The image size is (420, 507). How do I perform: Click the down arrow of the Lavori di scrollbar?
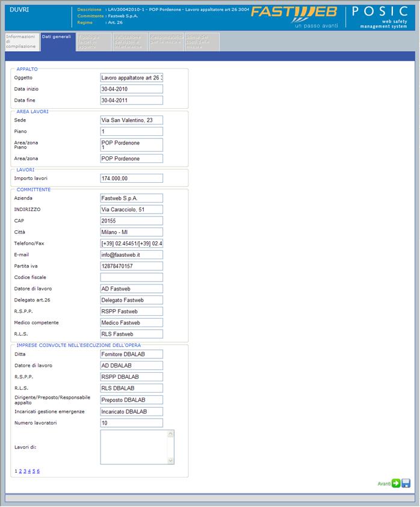pyautogui.click(x=171, y=461)
